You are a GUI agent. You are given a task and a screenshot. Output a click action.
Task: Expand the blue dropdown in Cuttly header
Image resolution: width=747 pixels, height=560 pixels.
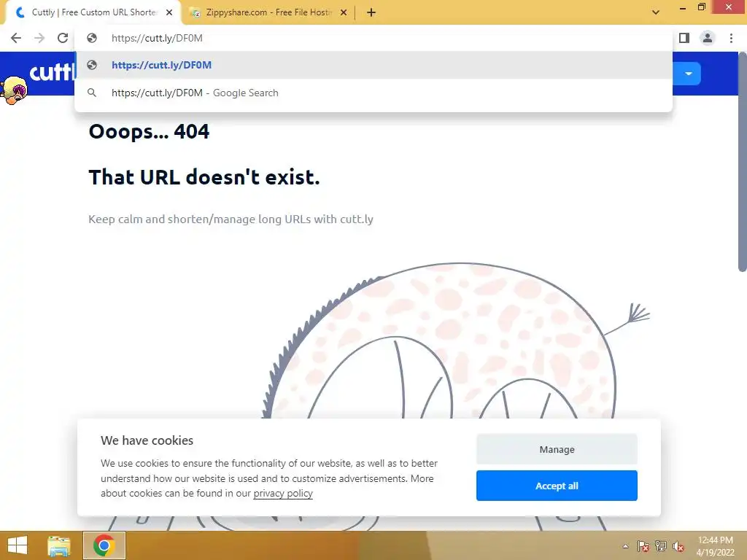coord(689,74)
